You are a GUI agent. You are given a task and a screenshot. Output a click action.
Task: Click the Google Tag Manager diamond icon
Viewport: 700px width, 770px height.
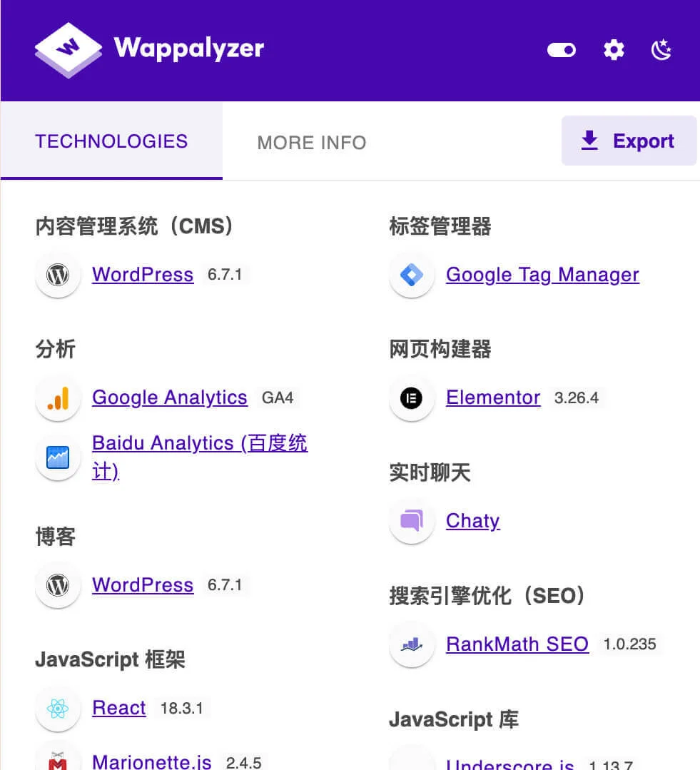click(x=412, y=275)
